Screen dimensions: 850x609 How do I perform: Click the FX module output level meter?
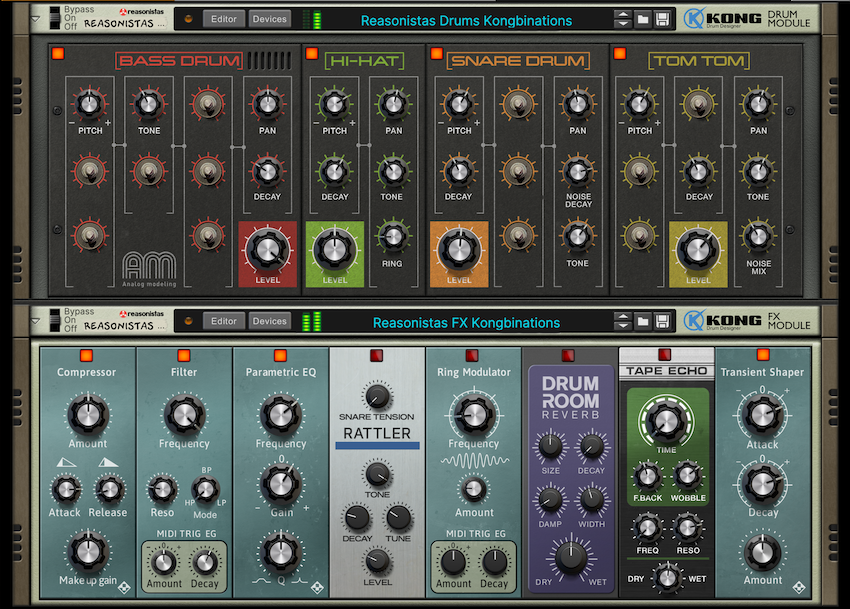(x=312, y=321)
